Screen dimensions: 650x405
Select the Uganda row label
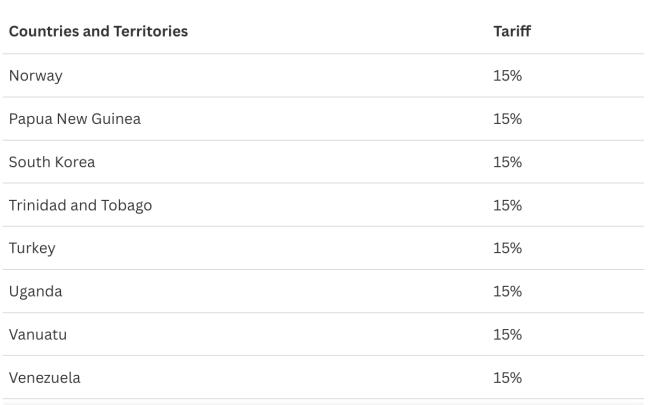[x=36, y=291]
